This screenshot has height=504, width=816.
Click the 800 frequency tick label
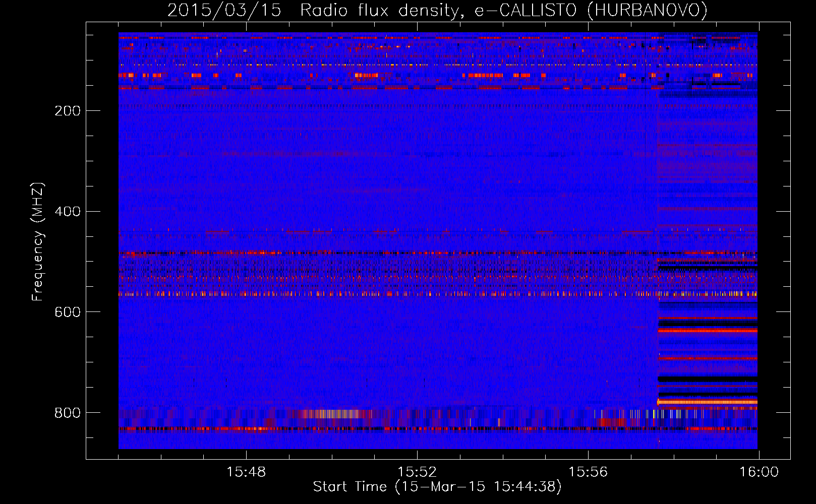[68, 413]
